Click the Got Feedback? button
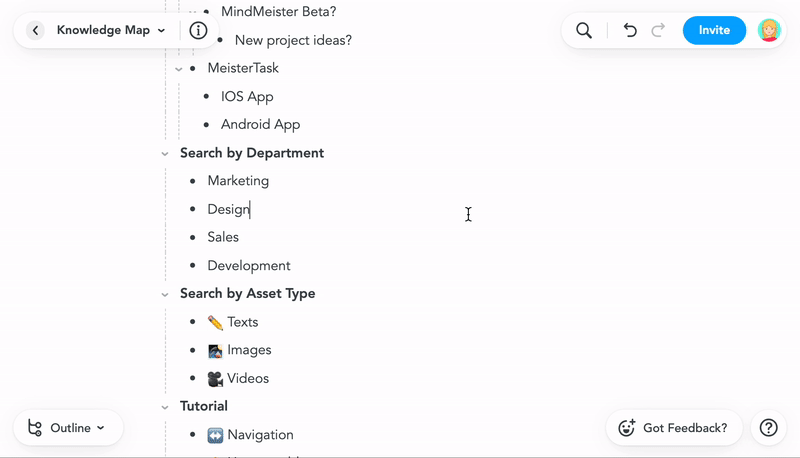The width and height of the screenshot is (800, 458). 674,428
